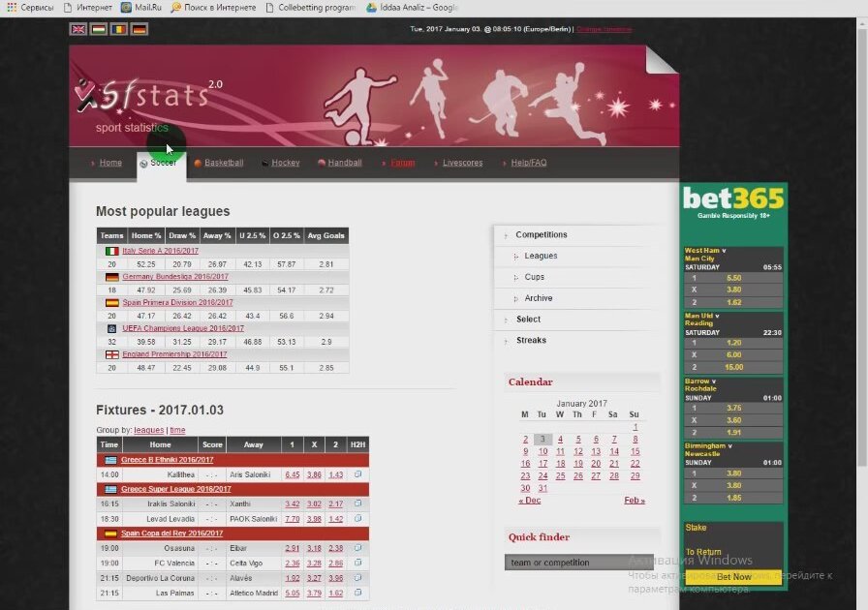Screen dimensions: 868x610
Task: Expand the Cups submenu
Action: [x=534, y=277]
